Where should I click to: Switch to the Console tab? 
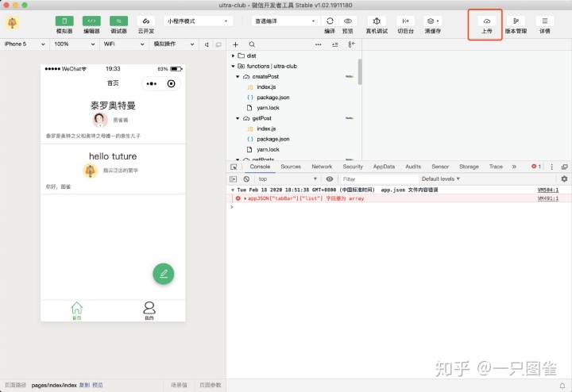260,167
